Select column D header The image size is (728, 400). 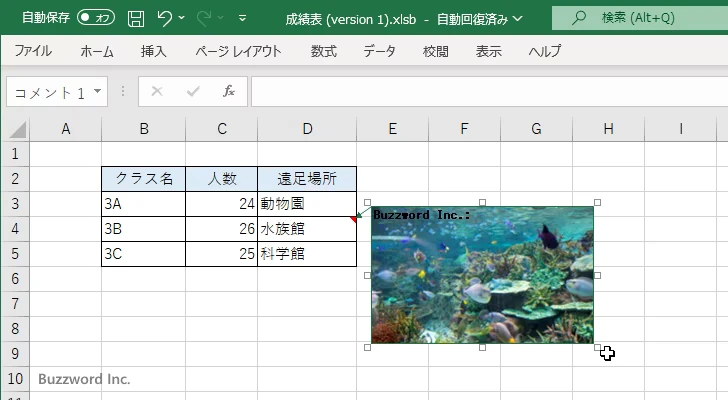(x=307, y=129)
